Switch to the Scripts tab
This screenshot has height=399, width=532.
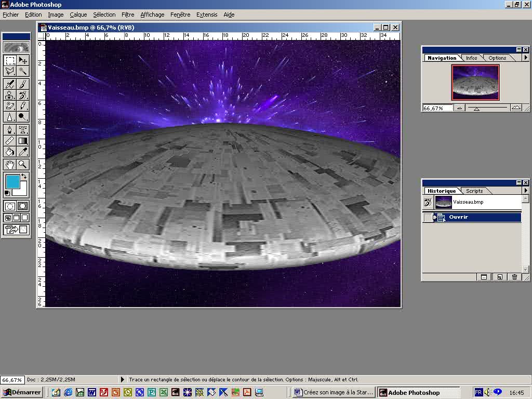474,191
